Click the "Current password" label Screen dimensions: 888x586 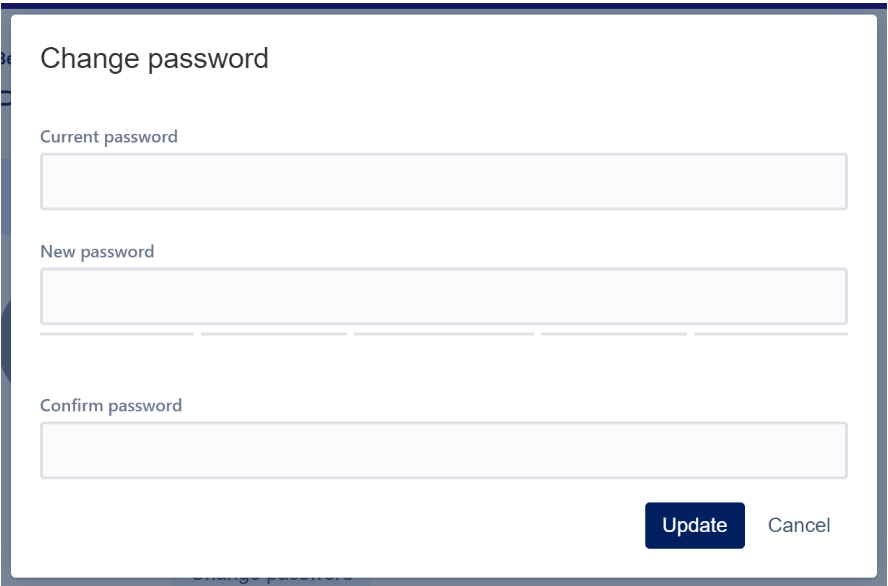[109, 137]
